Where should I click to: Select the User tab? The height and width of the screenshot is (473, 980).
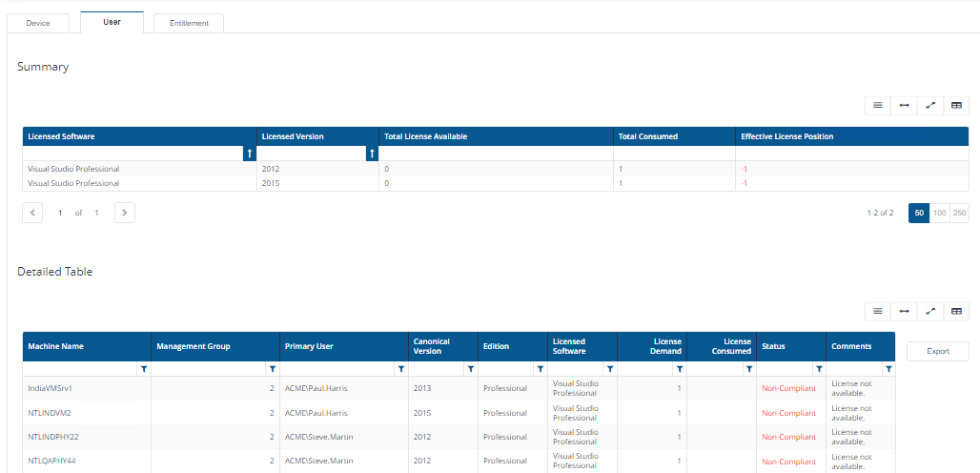pyautogui.click(x=112, y=22)
